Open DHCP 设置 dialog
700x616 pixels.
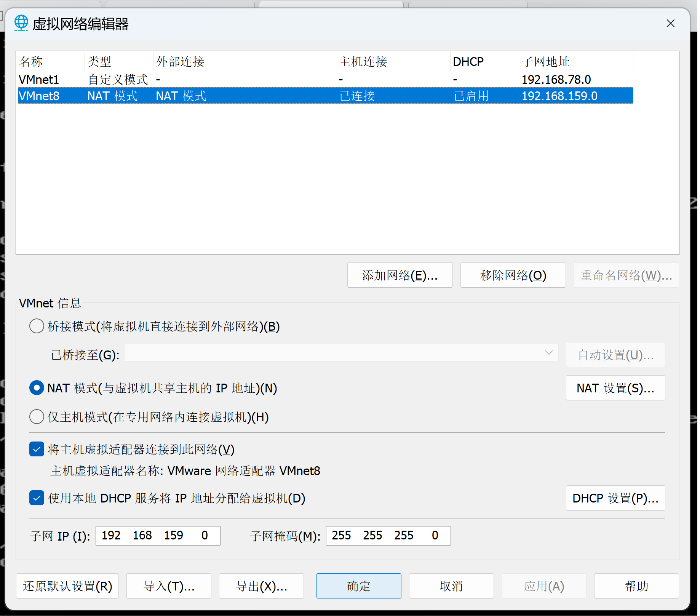pos(615,498)
